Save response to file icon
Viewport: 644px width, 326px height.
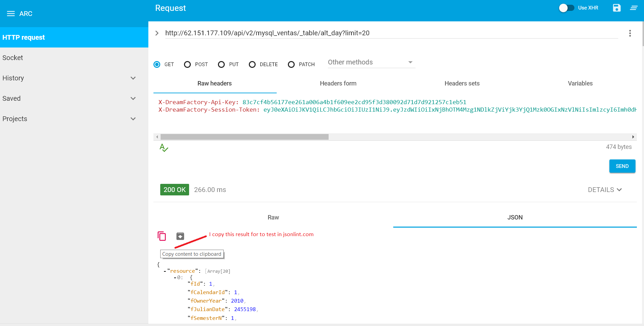pyautogui.click(x=180, y=236)
